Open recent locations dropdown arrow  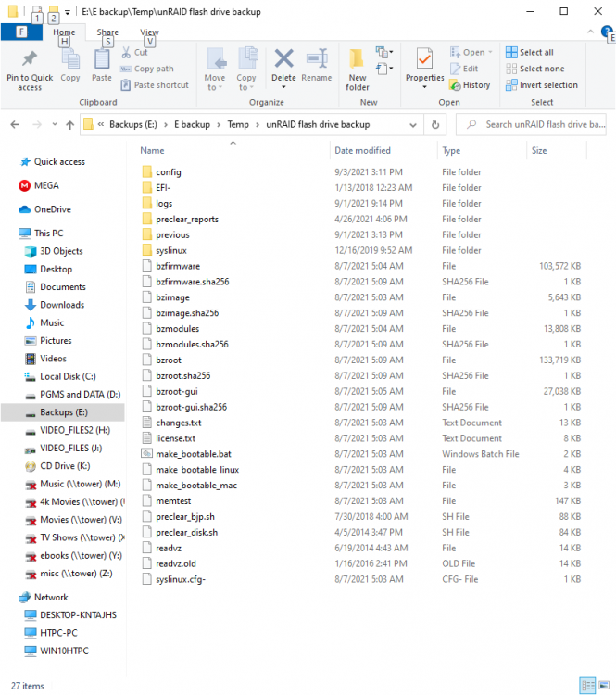pyautogui.click(x=55, y=124)
